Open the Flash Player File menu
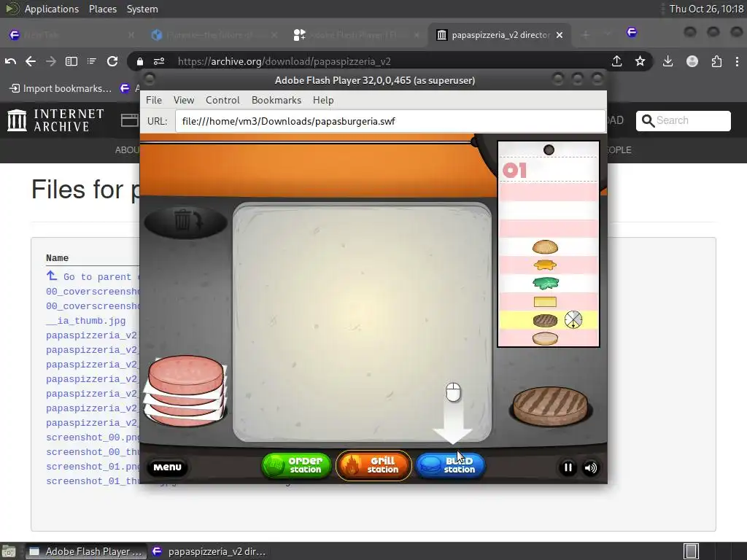The width and height of the screenshot is (747, 560). [x=154, y=100]
